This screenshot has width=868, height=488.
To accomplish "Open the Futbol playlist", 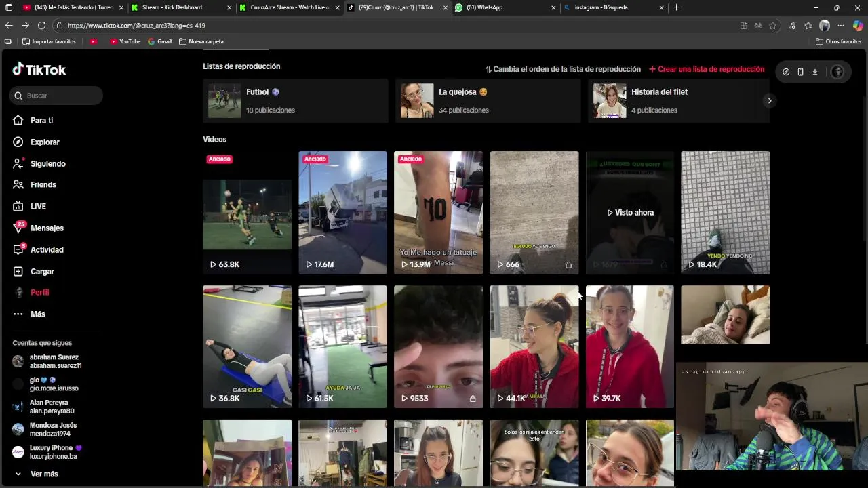I will [295, 100].
